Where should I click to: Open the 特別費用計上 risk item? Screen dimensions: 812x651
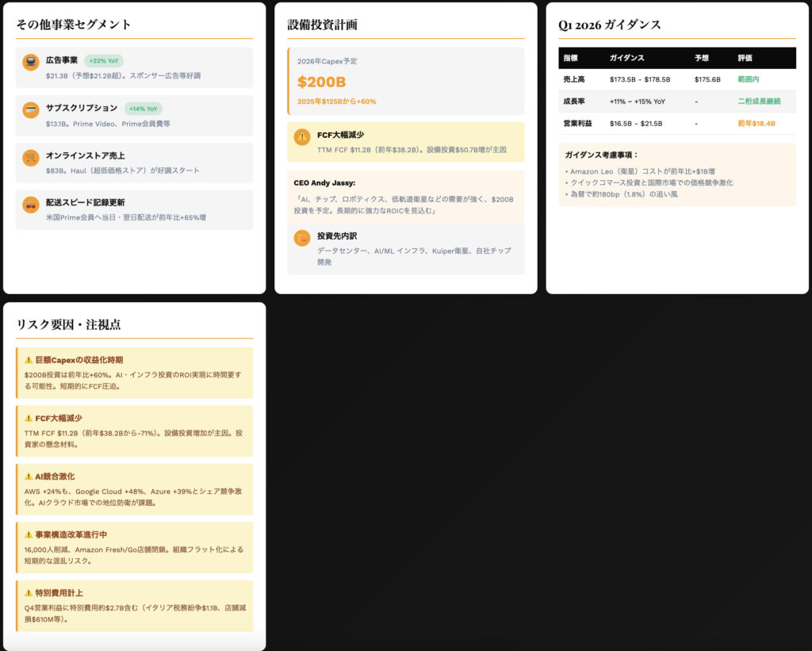pos(135,606)
